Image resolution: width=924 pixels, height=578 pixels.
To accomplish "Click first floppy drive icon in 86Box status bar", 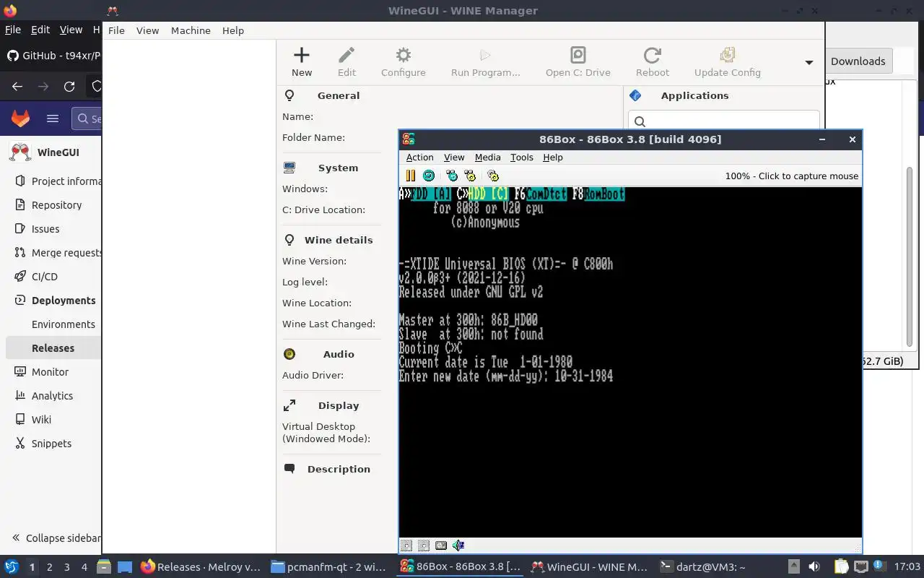I will click(406, 545).
